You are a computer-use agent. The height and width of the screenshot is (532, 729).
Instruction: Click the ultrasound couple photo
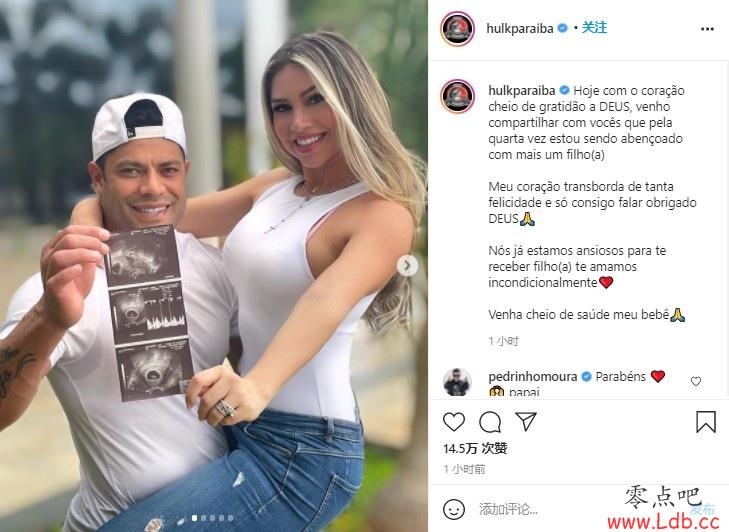click(214, 266)
